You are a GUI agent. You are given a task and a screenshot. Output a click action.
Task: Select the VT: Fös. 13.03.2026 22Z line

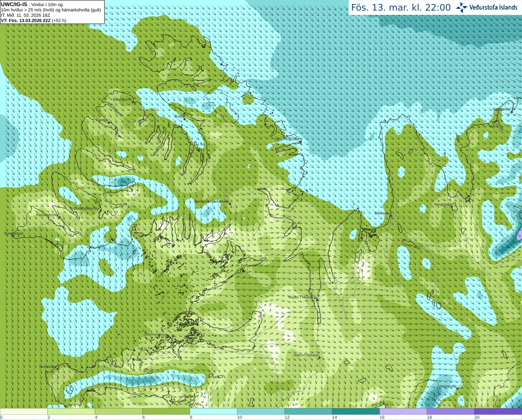coord(33,20)
